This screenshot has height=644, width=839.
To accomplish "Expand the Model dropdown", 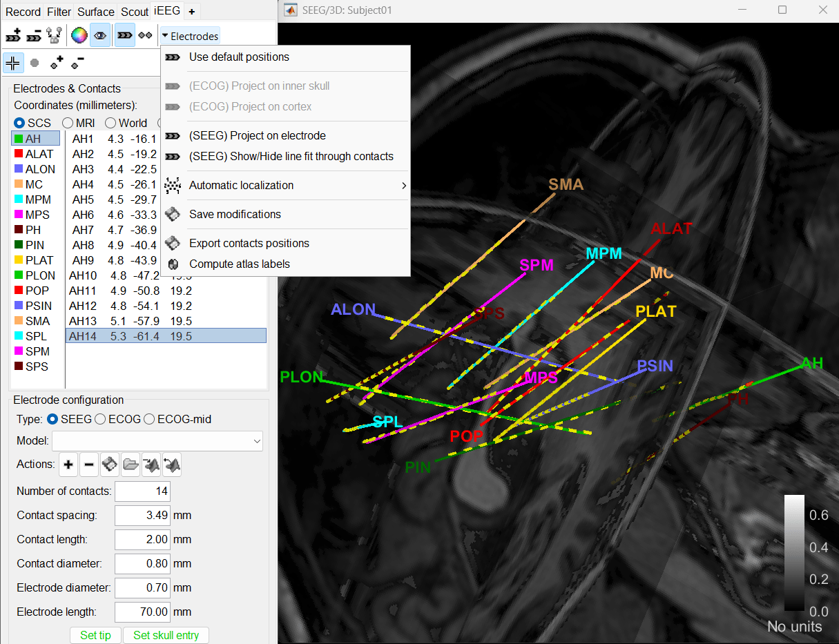I will (x=257, y=441).
